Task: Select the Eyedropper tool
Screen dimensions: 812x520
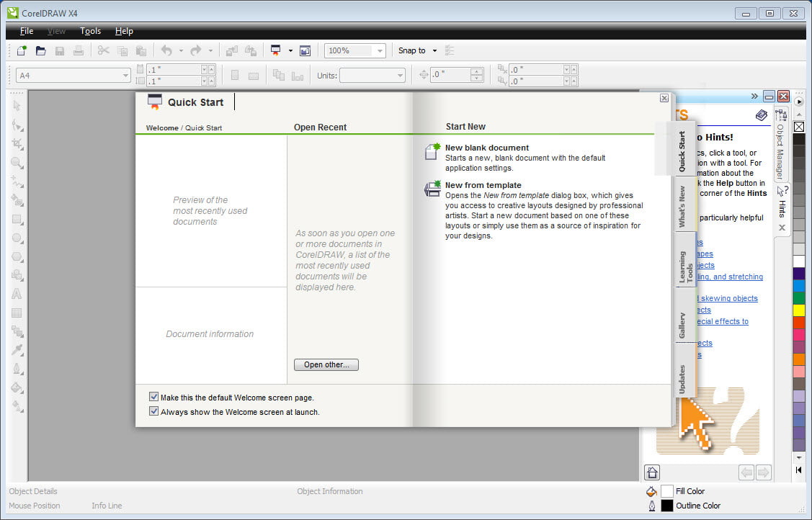Action: point(17,350)
